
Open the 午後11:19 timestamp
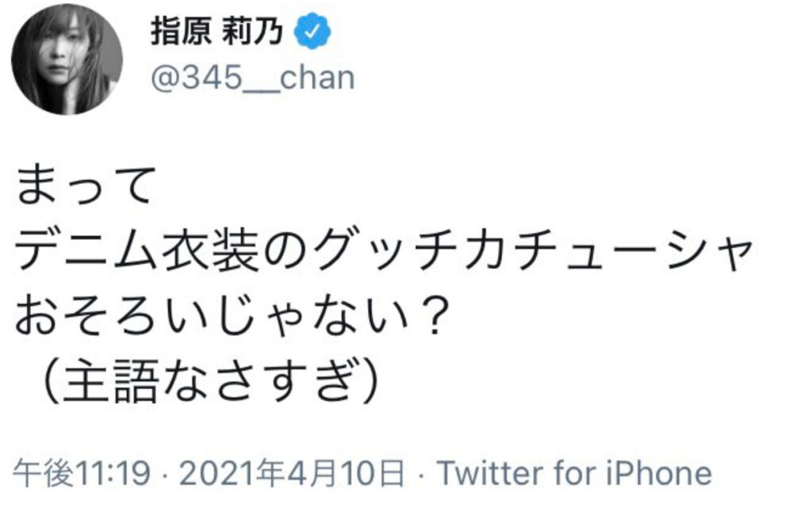[82, 473]
